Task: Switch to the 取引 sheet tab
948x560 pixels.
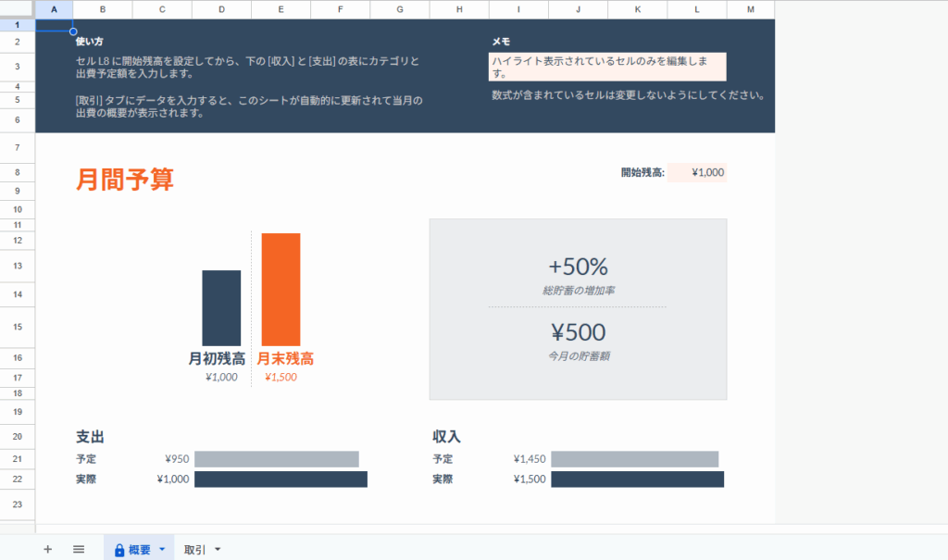Action: [x=194, y=550]
